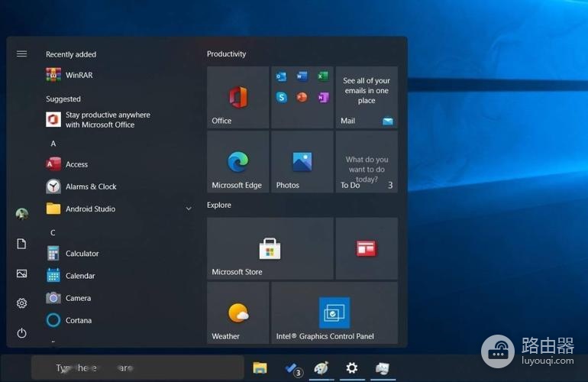This screenshot has height=382, width=588.
Task: Open Alarms & Clock app
Action: (118, 186)
